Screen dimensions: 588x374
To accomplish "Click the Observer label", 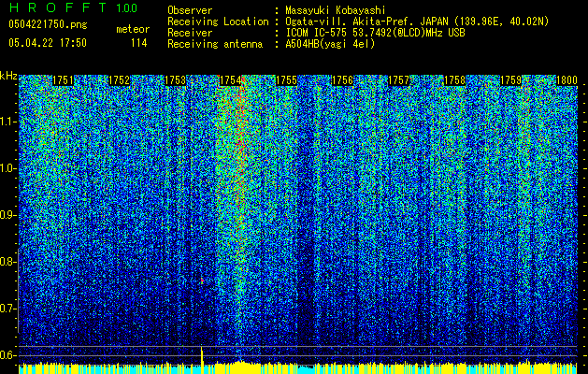I will point(190,10).
